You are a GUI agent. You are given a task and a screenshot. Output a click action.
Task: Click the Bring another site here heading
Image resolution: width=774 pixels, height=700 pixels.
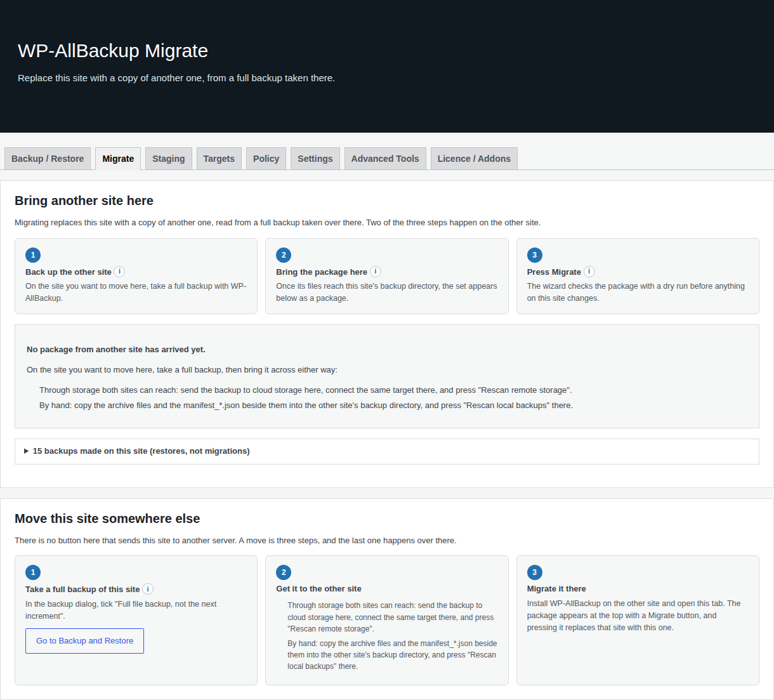84,201
